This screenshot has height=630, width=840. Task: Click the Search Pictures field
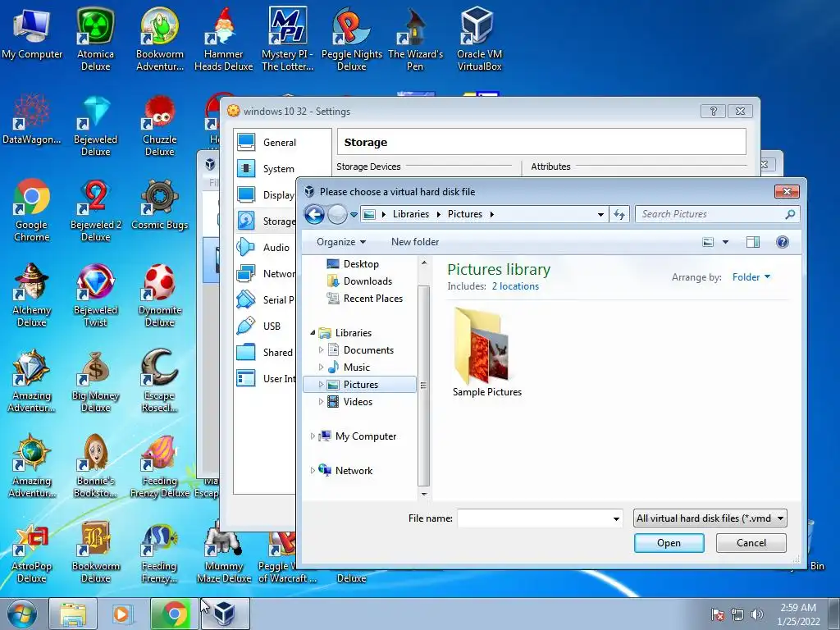coord(717,214)
